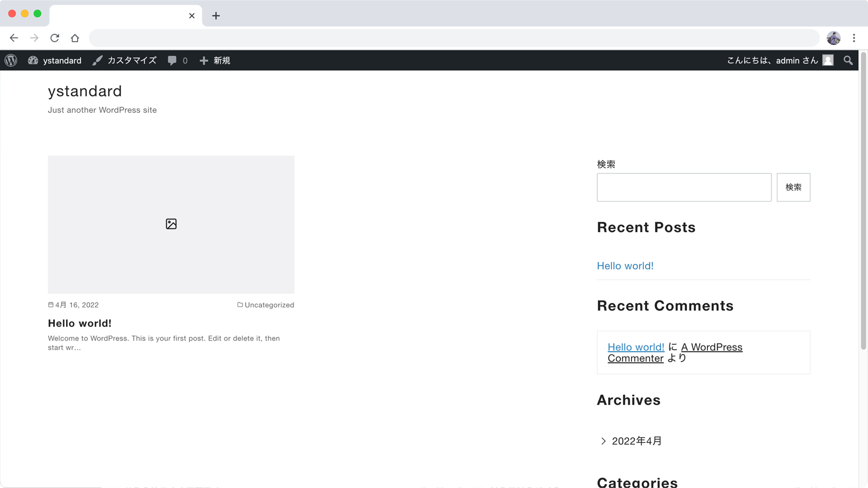Click the WordPress logo in the admin bar
Viewport: 868px width, 488px height.
pyautogui.click(x=10, y=60)
